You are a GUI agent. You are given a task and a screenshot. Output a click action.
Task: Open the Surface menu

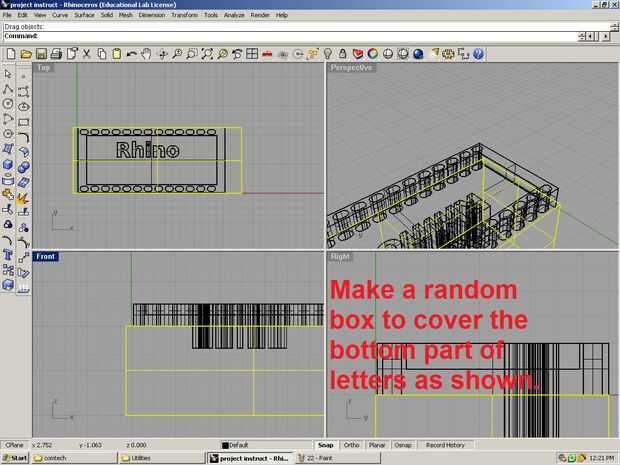coord(84,15)
